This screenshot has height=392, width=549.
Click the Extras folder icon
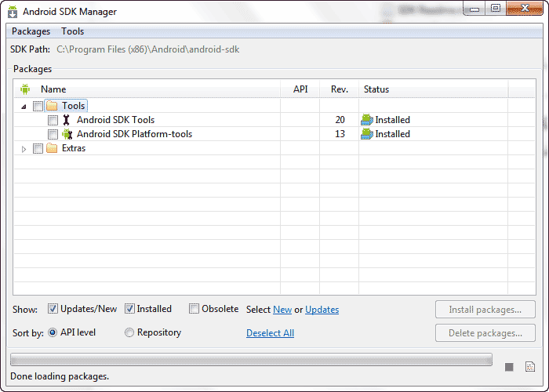point(52,148)
